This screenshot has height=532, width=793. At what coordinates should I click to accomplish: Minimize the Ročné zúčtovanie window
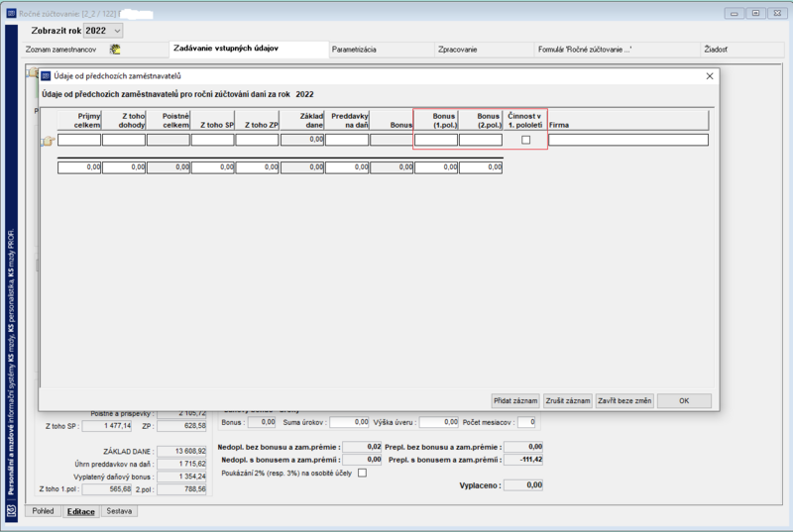(x=734, y=13)
